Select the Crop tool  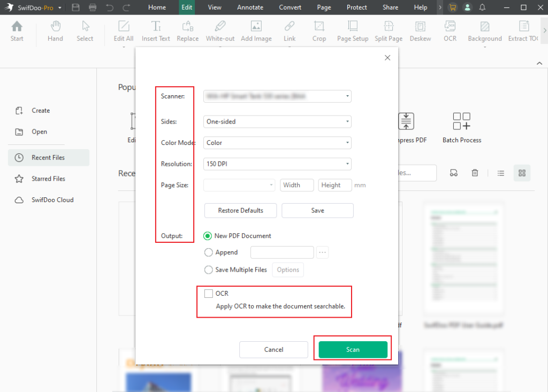click(319, 30)
